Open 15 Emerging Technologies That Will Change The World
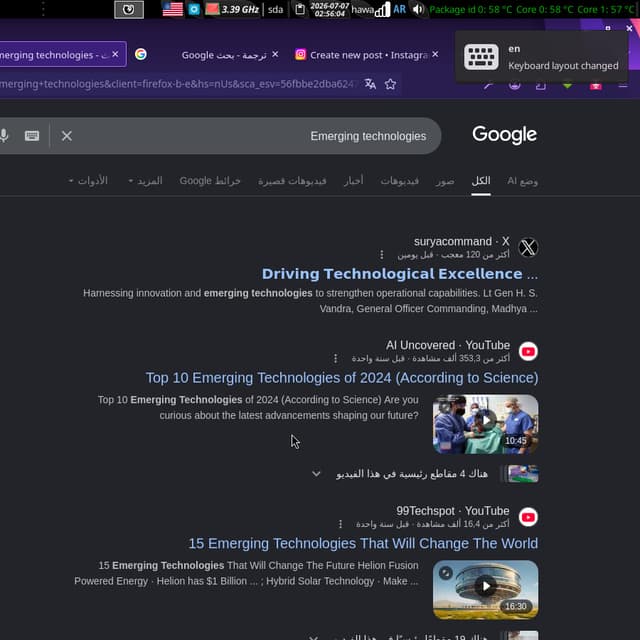 [x=363, y=543]
